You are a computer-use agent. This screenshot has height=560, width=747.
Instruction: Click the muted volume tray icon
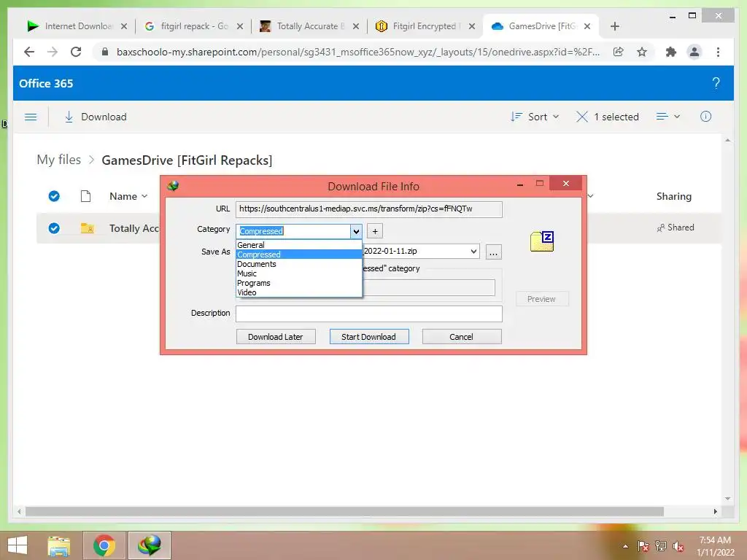point(678,546)
